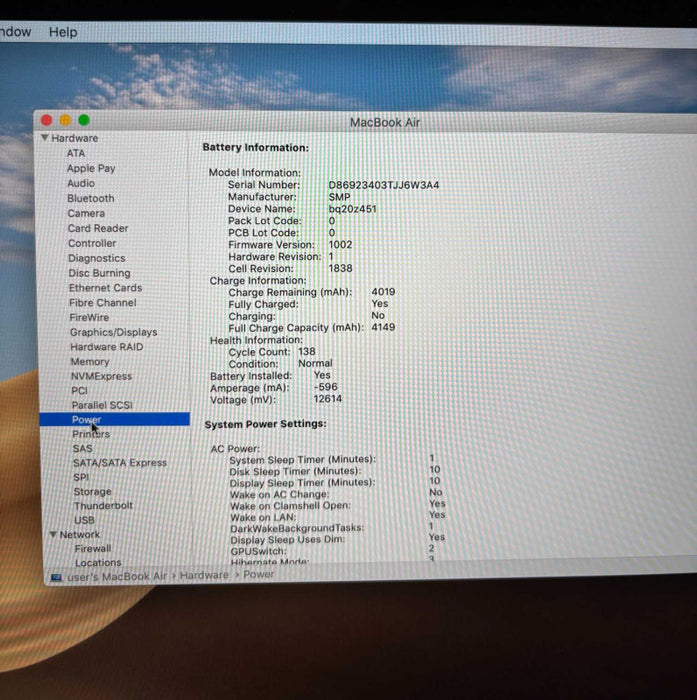697x700 pixels.
Task: Select Controller in the sidebar
Action: 92,243
